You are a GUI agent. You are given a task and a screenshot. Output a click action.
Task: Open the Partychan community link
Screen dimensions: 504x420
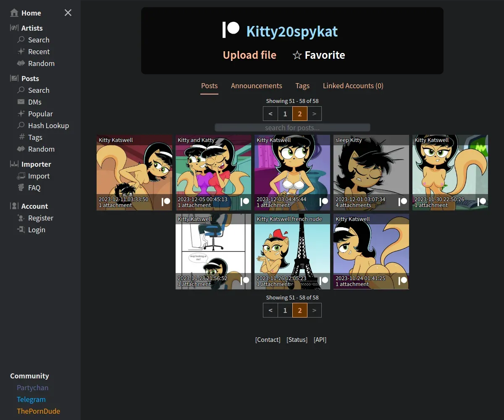click(x=32, y=388)
